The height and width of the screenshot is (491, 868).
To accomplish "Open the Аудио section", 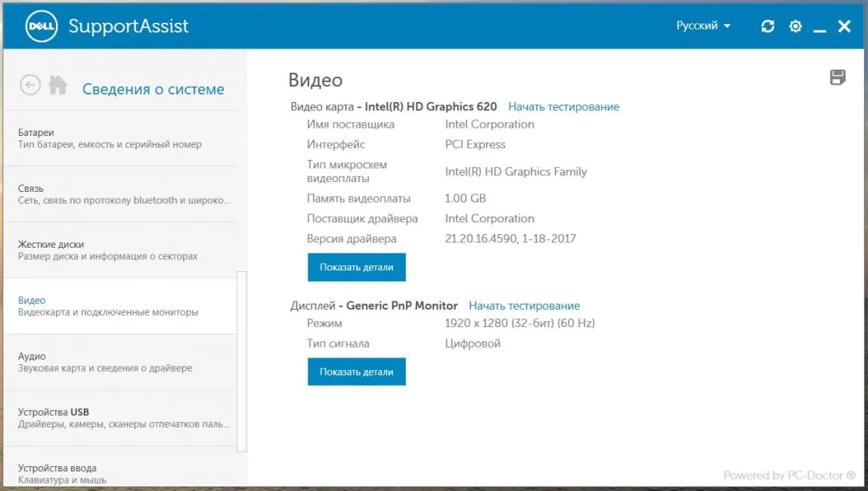I will pyautogui.click(x=120, y=362).
